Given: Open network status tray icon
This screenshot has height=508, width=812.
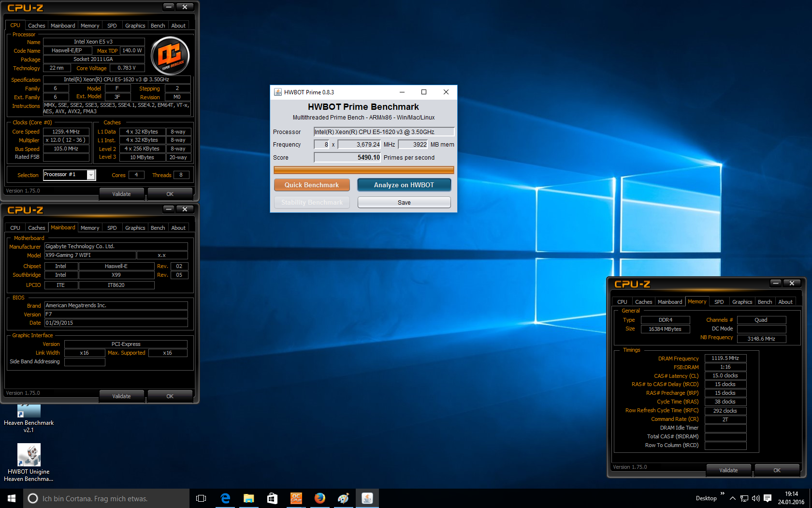Looking at the screenshot, I should (744, 498).
